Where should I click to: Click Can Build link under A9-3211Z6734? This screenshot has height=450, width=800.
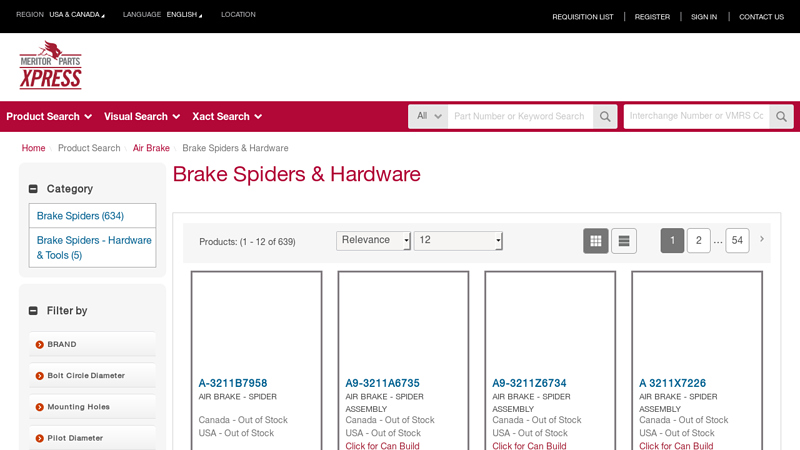[529, 445]
